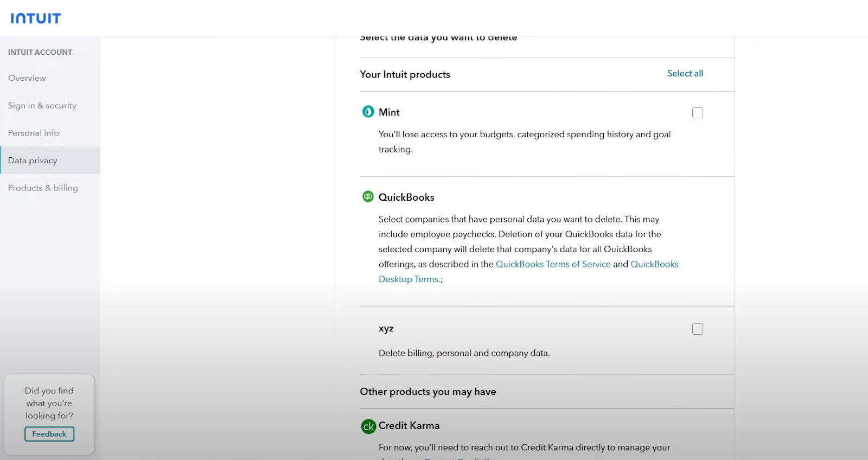
Task: Click the Credit Karma ck icon
Action: coord(368,426)
